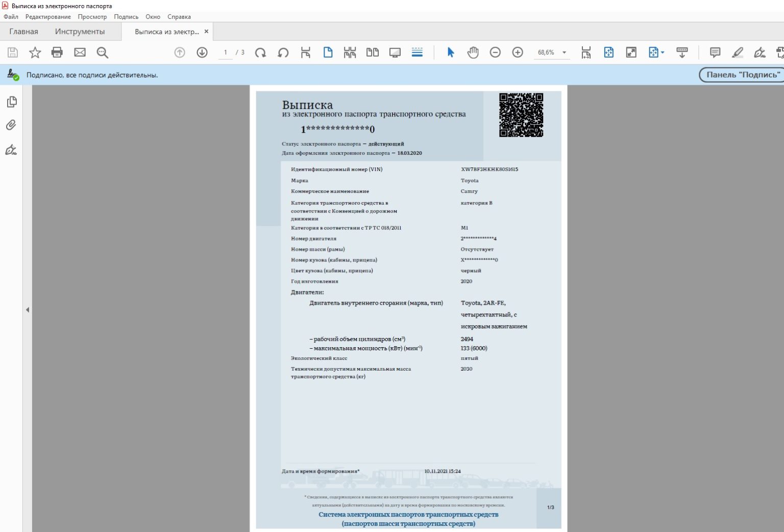
Task: Enable two-page view mode
Action: pyautogui.click(x=373, y=52)
